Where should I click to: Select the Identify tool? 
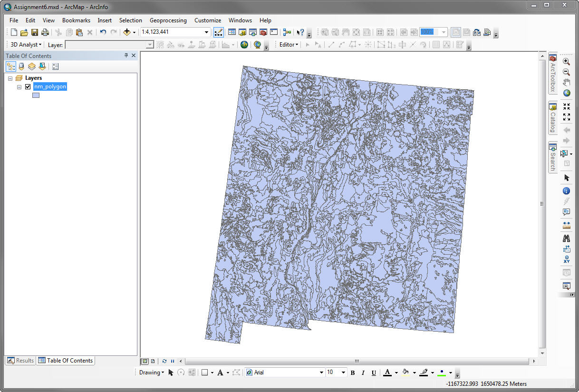[x=566, y=191]
